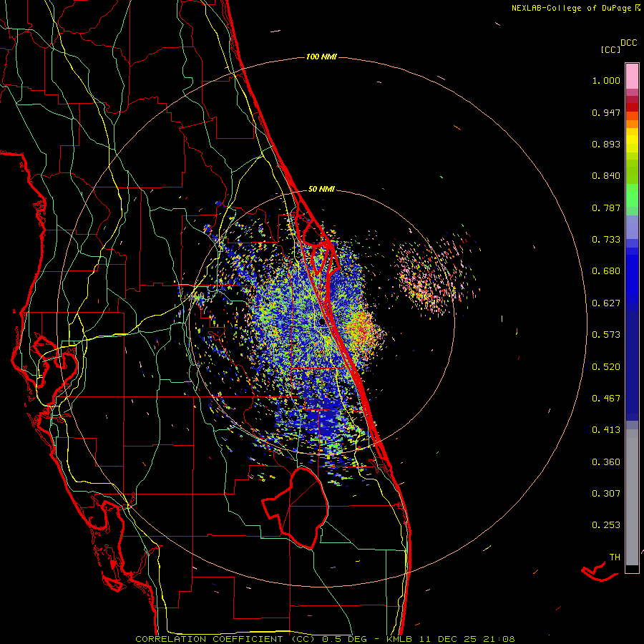The height and width of the screenshot is (644, 644).
Task: Click the 1.000 value on the color scale
Action: [x=606, y=81]
